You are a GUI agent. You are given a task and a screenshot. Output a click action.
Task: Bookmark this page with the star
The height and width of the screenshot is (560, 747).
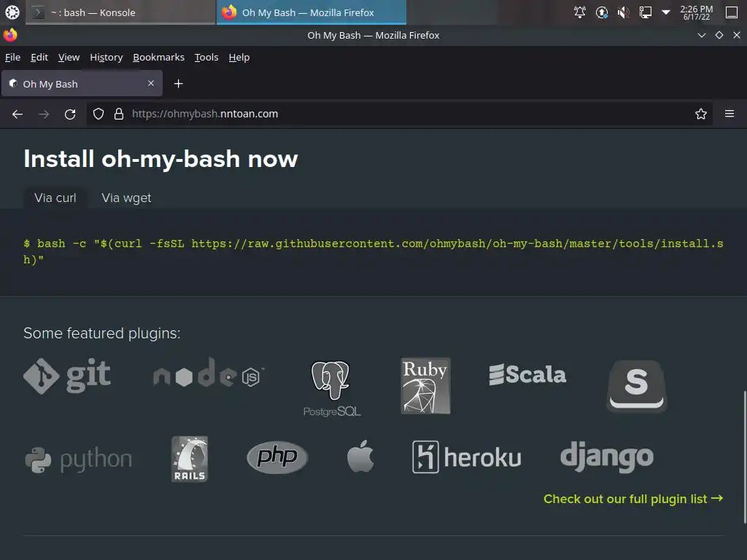(700, 114)
